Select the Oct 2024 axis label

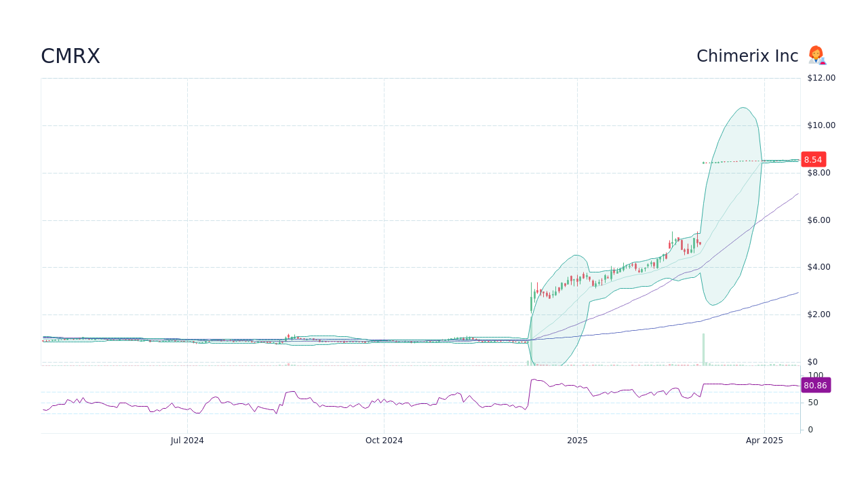click(384, 440)
